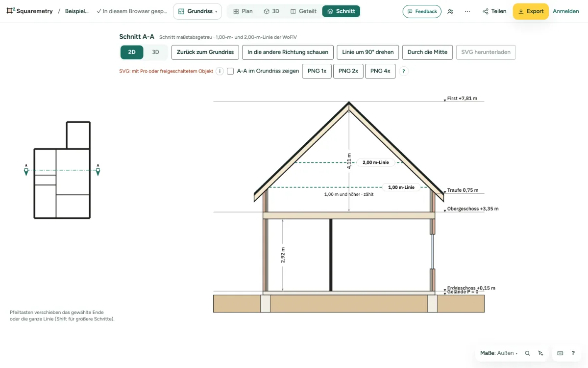Download PNG 1x
Image resolution: width=588 pixels, height=368 pixels.
[317, 71]
